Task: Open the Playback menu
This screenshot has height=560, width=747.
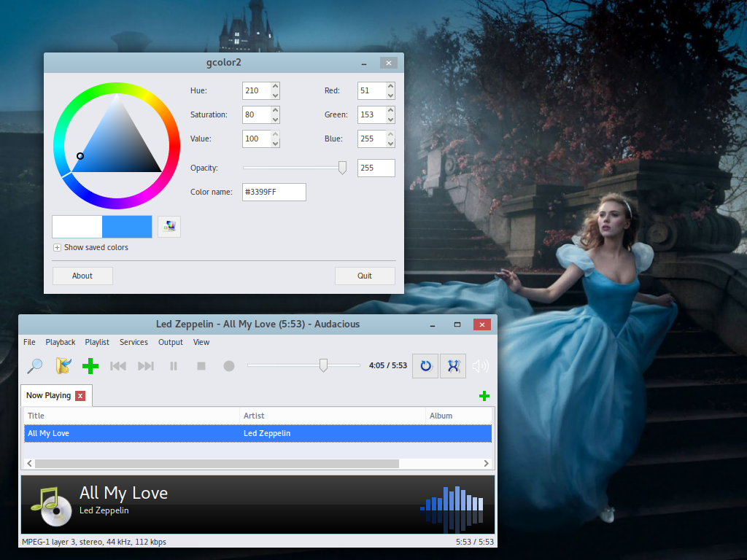Action: (61, 342)
